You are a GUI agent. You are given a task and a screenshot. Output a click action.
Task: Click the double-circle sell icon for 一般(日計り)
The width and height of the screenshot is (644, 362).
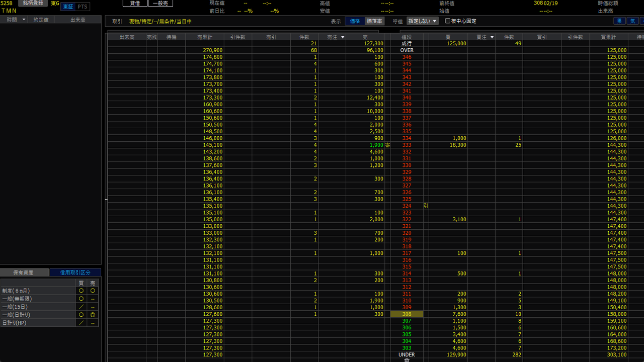tap(93, 315)
